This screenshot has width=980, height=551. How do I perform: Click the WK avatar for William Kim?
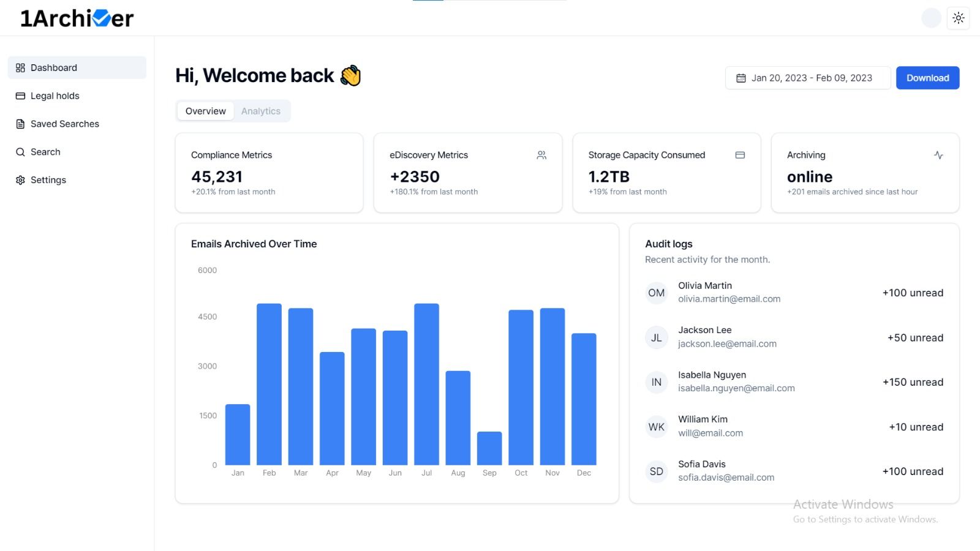coord(657,427)
